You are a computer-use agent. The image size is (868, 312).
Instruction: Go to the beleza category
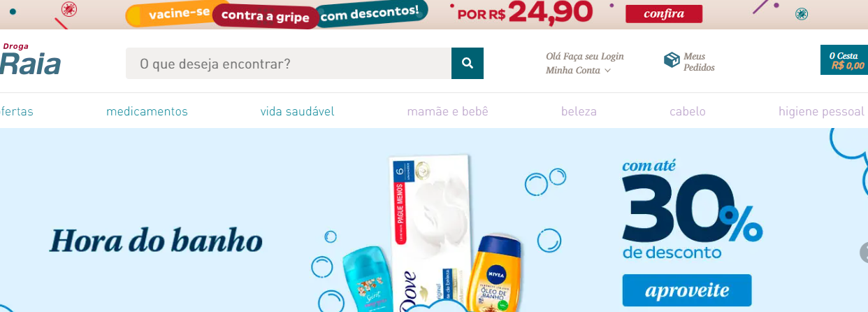[579, 111]
